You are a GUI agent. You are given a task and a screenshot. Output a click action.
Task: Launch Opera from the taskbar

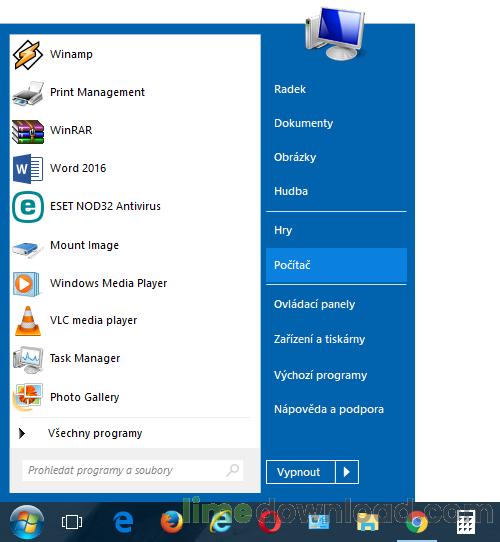point(270,523)
